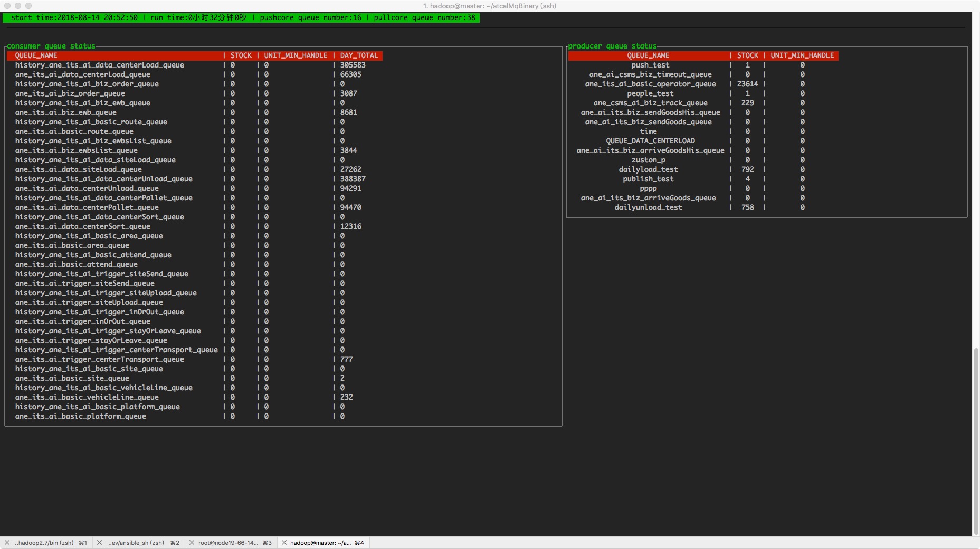
Task: Select ane_its_ai_biz_order_queue row name
Action: click(70, 93)
